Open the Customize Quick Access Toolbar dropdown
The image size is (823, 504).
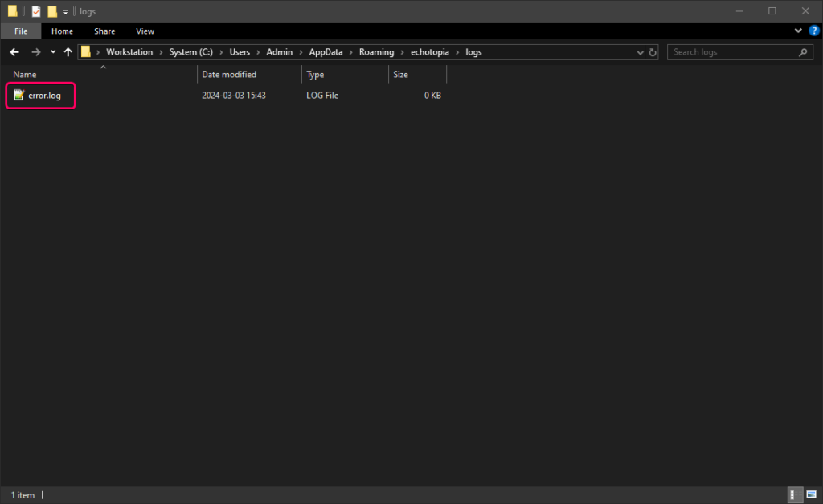pos(64,11)
